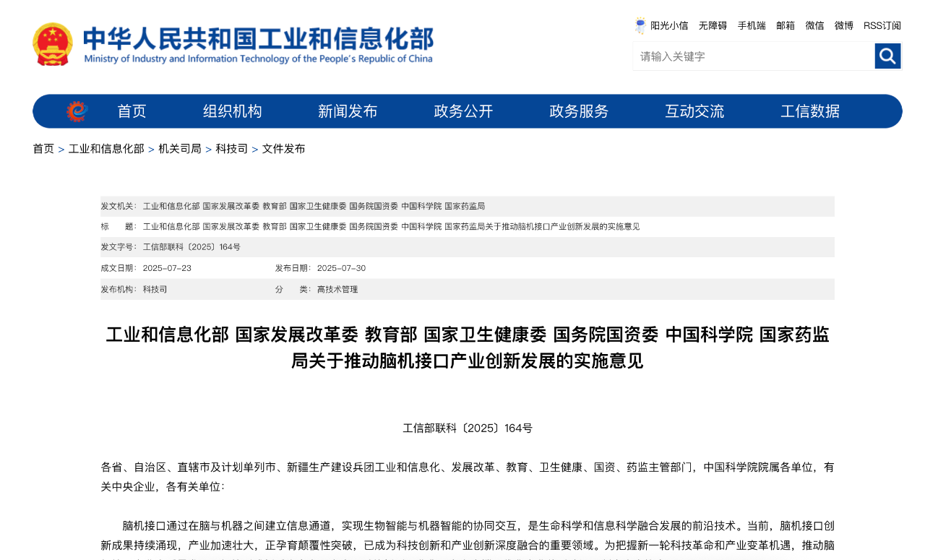Open the 邮箱 mailbox link

click(x=786, y=25)
